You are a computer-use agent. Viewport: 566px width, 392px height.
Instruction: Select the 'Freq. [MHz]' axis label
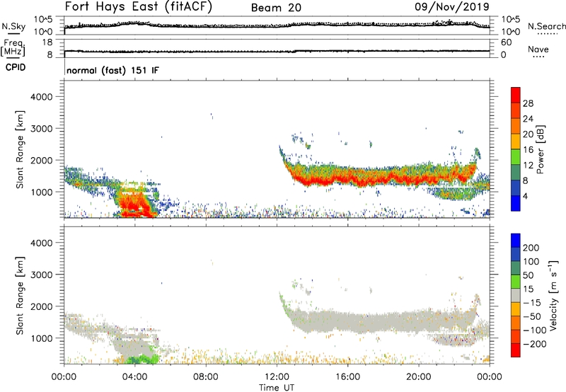tap(13, 48)
